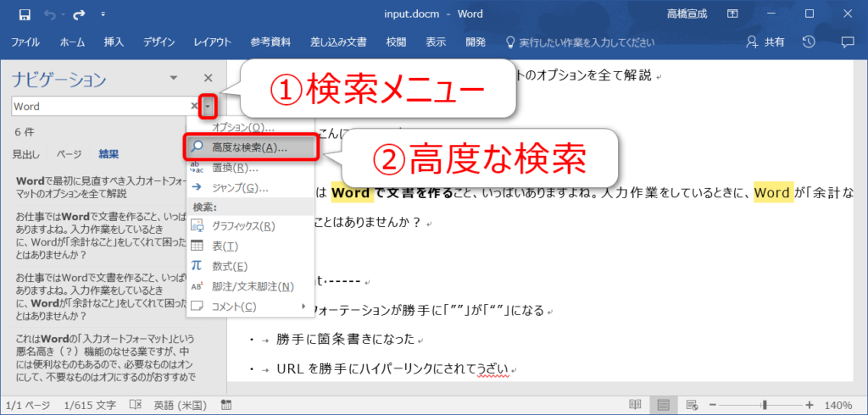This screenshot has width=868, height=415.
Task: Switch to the 結果 tab
Action: [108, 154]
